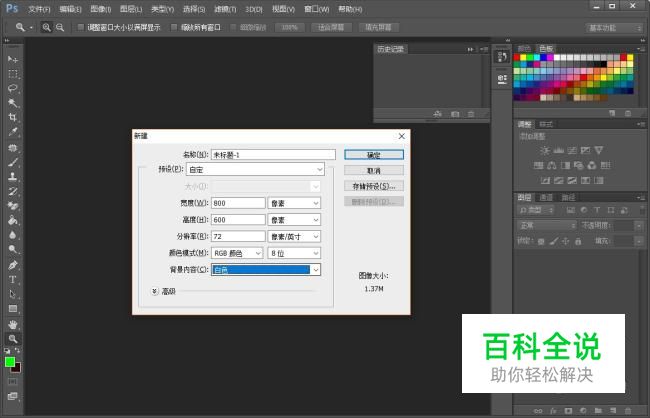This screenshot has height=418, width=650.
Task: Click the 宽度 width input field
Action: (237, 203)
